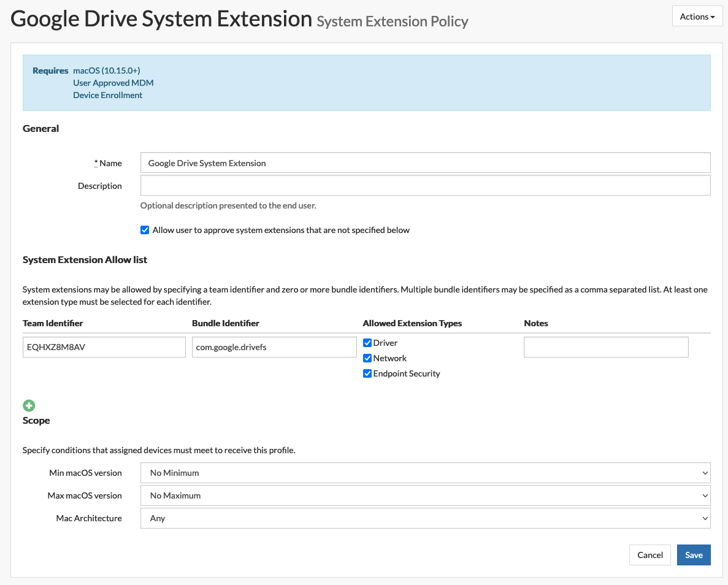
Task: Click the Optional description helper text
Action: click(228, 205)
